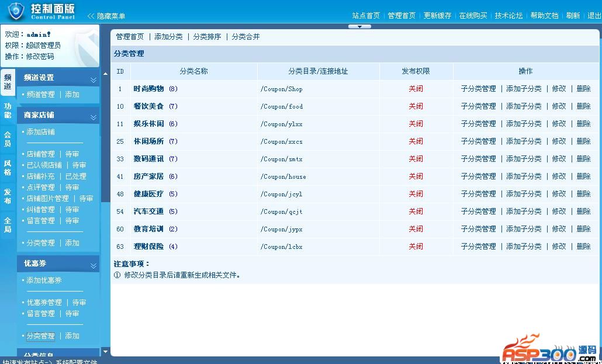Toggle 发布权限 关闭 for 时尚购物
The image size is (602, 364).
coord(416,89)
